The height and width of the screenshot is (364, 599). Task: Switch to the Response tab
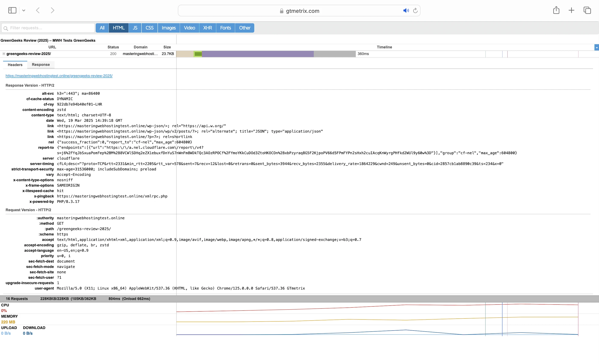click(x=41, y=65)
